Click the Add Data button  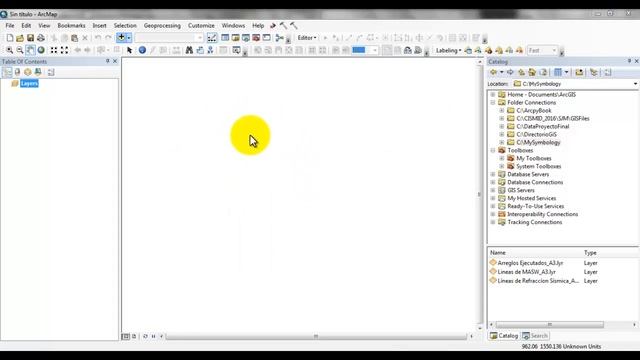[x=121, y=38]
